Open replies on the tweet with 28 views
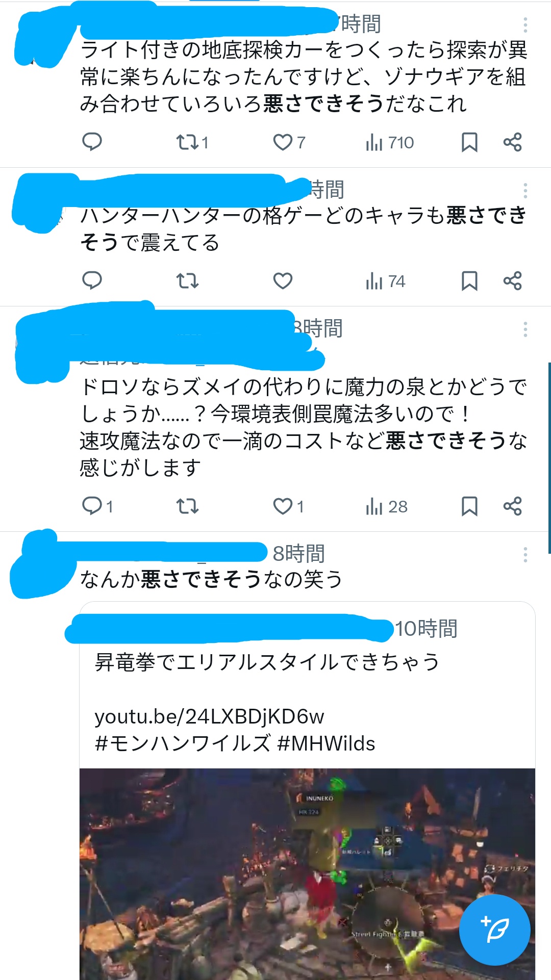551x980 pixels. (x=97, y=506)
